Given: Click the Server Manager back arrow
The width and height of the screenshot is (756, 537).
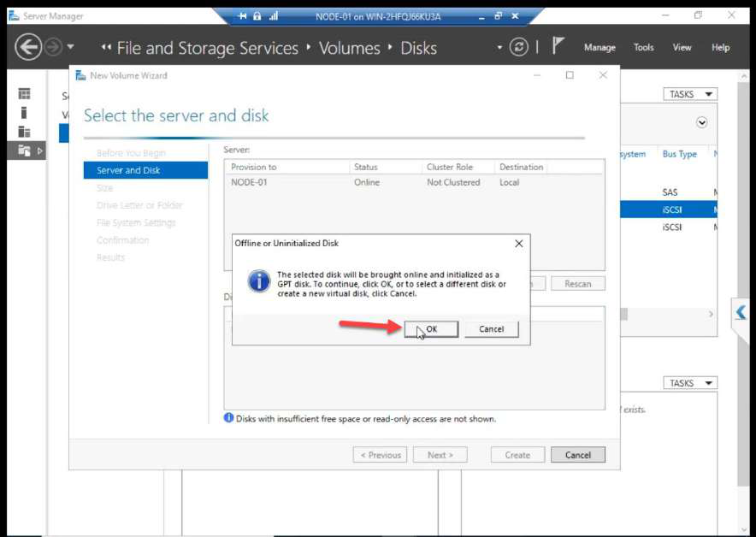Looking at the screenshot, I should 28,47.
